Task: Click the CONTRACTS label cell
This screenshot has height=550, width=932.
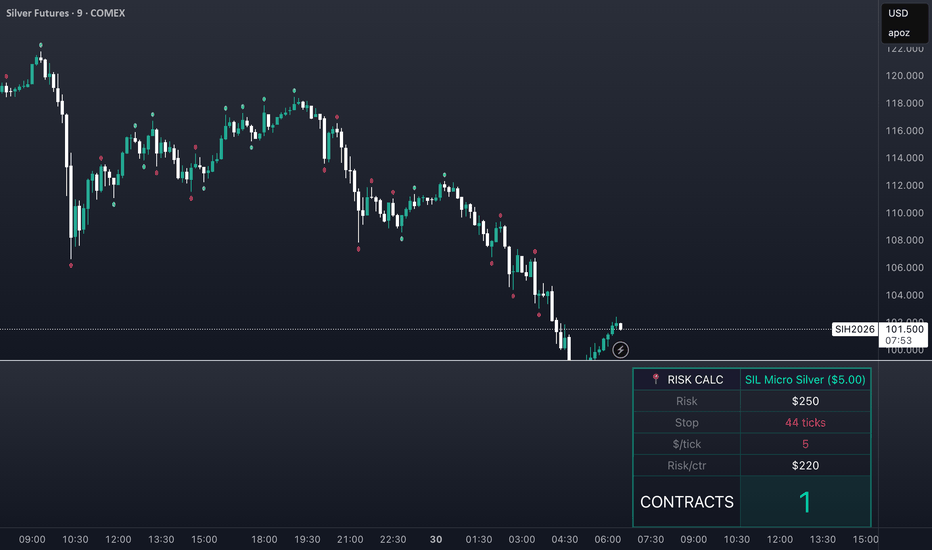Action: coord(687,502)
